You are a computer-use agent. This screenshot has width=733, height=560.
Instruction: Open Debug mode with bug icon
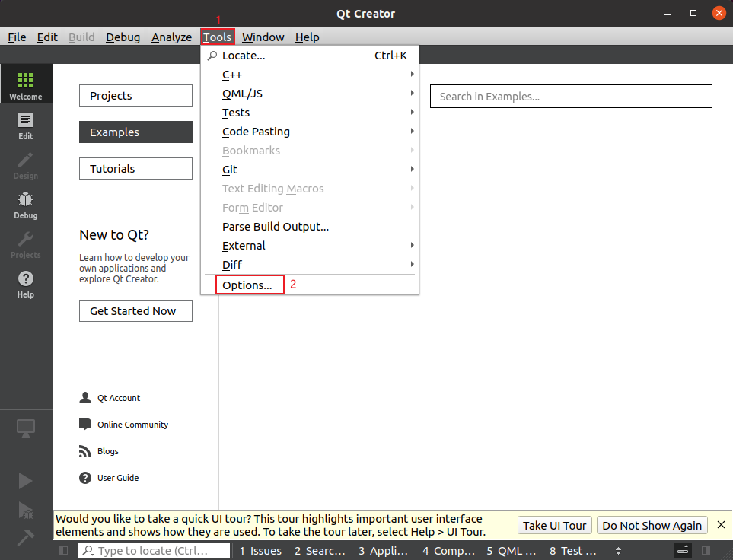(26, 204)
